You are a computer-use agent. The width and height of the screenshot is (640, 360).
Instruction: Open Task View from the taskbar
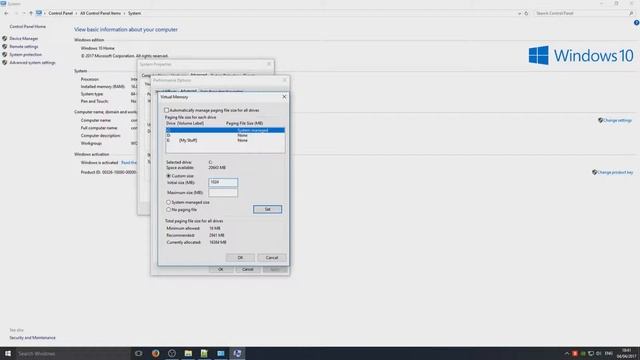(139, 353)
